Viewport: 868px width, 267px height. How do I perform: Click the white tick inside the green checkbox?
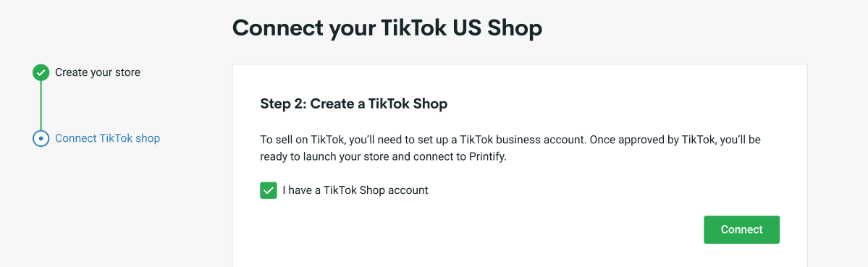(x=269, y=191)
